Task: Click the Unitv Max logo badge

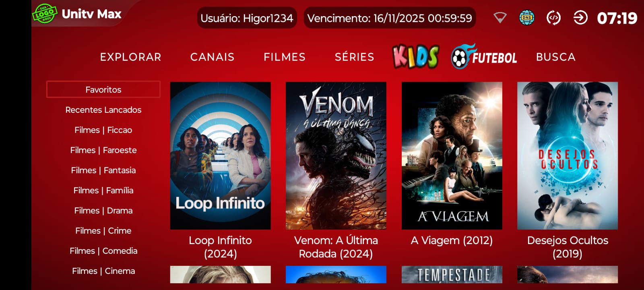Action: (44, 14)
